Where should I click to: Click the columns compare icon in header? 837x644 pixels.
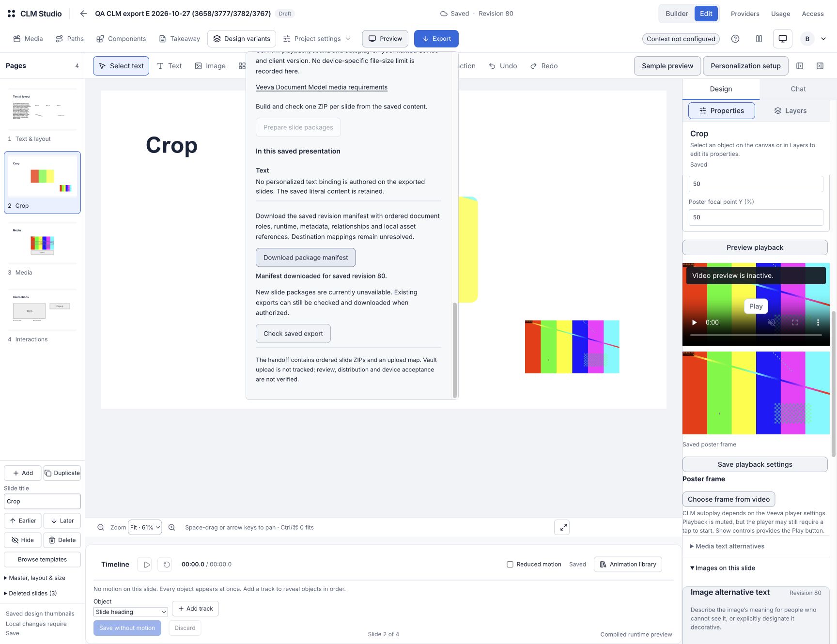(x=759, y=39)
